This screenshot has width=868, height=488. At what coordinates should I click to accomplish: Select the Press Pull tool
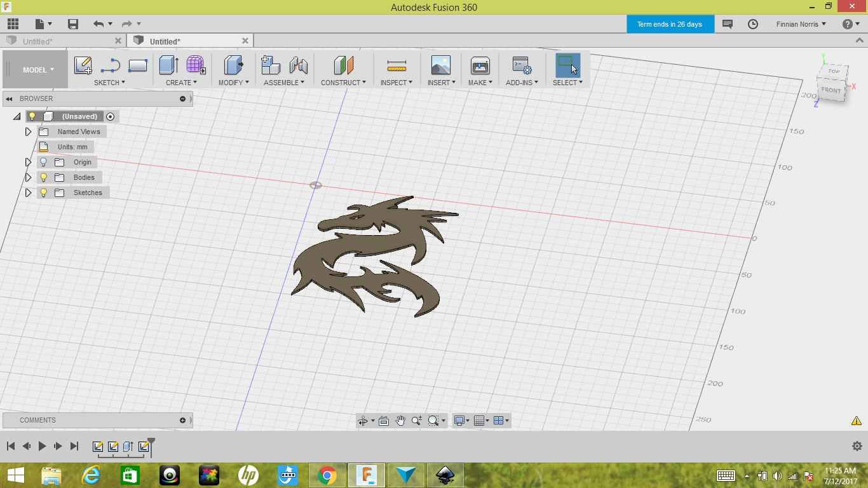(234, 65)
